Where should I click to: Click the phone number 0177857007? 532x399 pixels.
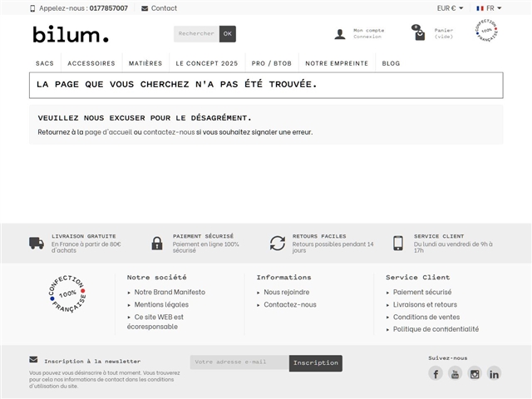pyautogui.click(x=109, y=8)
